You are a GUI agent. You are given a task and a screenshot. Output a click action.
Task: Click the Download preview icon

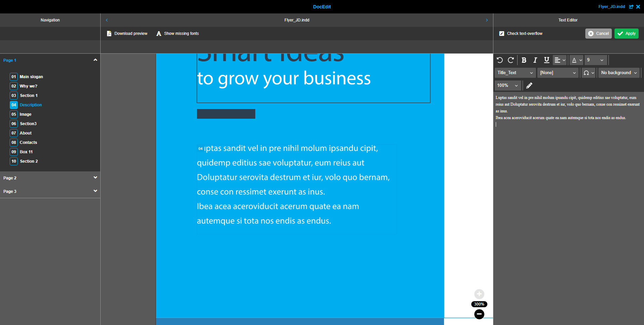pos(109,33)
